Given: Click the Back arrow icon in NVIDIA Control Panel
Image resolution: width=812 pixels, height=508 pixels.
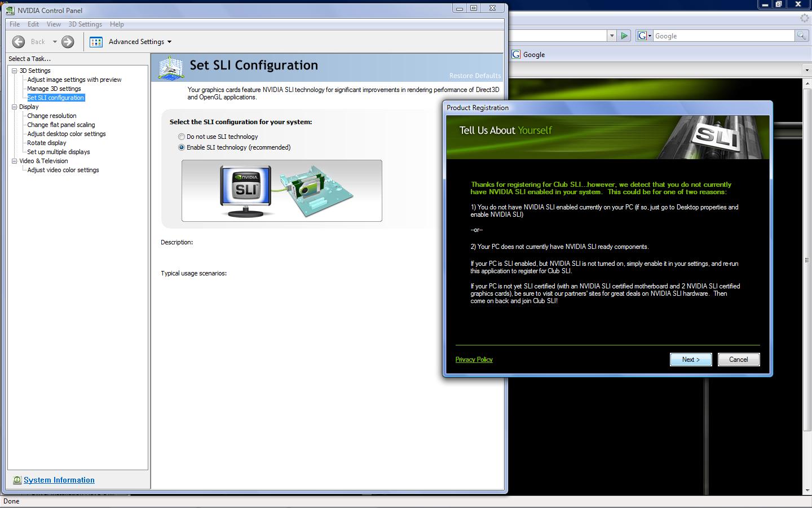Looking at the screenshot, I should click(x=19, y=42).
